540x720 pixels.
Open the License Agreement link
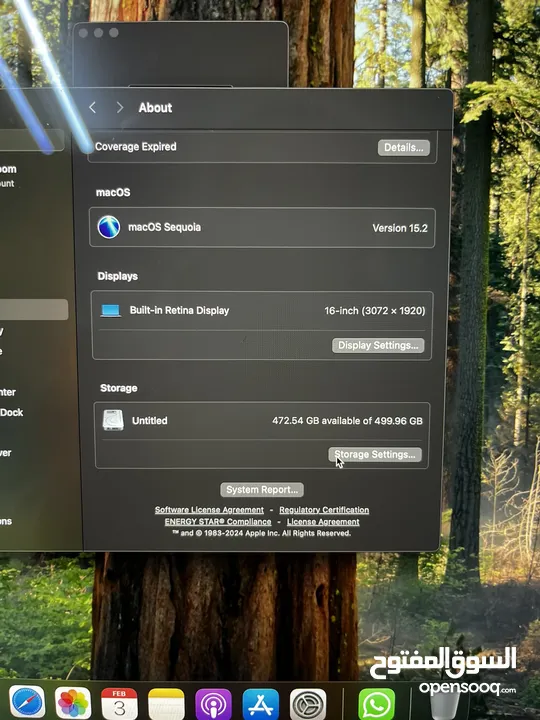pyautogui.click(x=323, y=522)
